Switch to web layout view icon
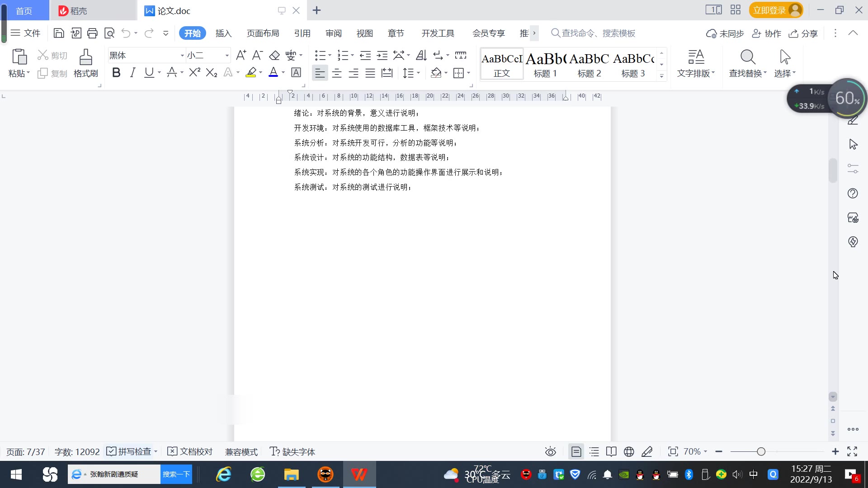This screenshot has width=868, height=488. click(x=629, y=452)
